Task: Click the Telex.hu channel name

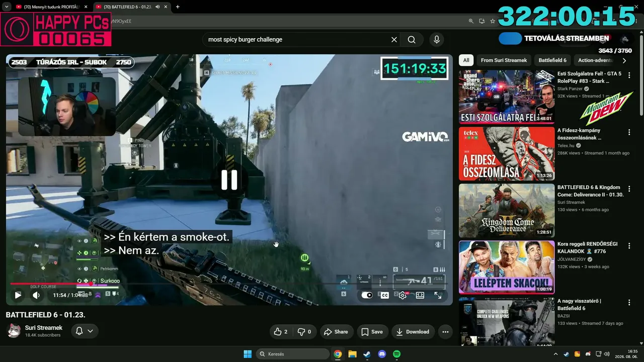Action: (566, 146)
